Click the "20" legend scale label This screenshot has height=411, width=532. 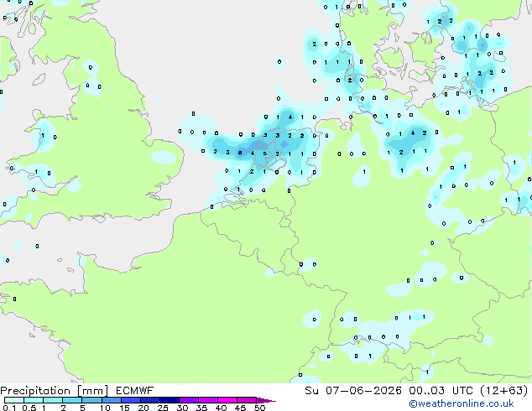143,408
